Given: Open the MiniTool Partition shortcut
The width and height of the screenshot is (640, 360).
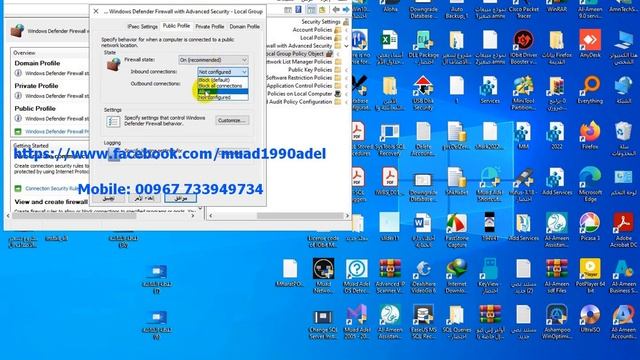Looking at the screenshot, I should pos(523,93).
